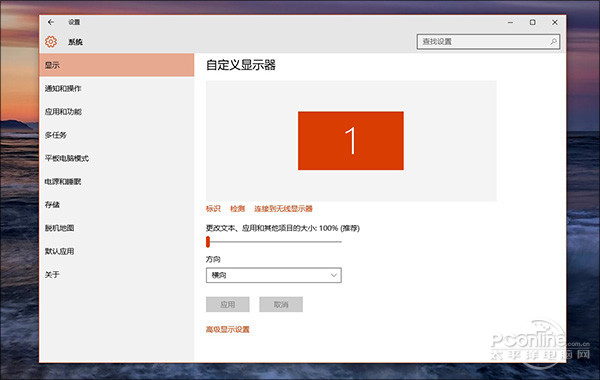600x380 pixels.
Task: Click the 应用 button
Action: 228,305
